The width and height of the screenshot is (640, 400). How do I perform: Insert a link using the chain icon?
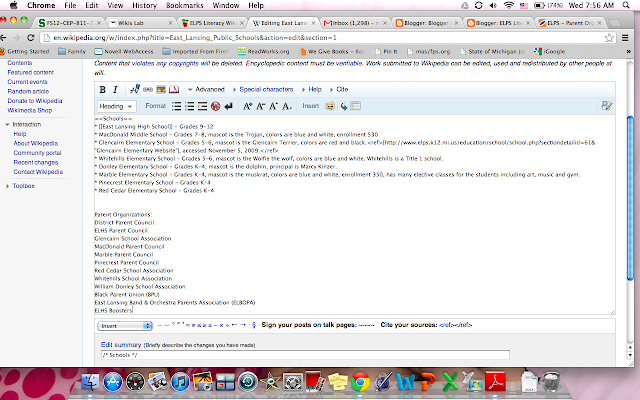coord(148,89)
